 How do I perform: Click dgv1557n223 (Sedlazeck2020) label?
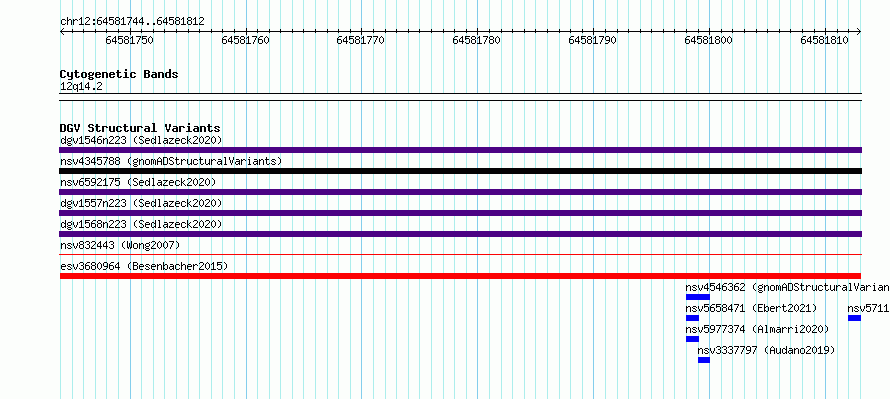(141, 203)
